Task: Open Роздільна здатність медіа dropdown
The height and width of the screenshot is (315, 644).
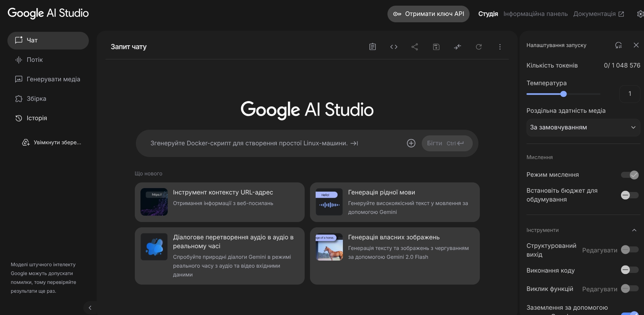Action: [583, 127]
